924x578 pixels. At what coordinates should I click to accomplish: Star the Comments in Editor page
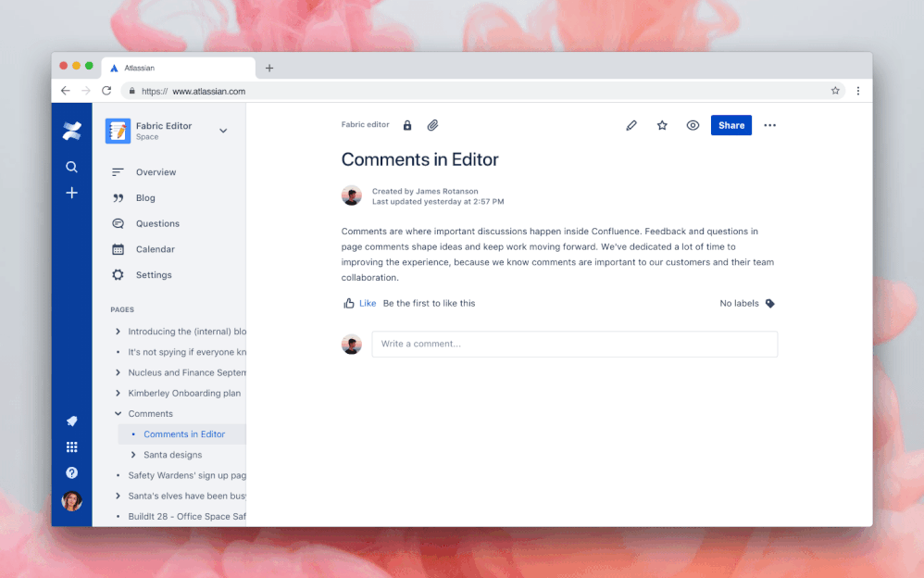tap(662, 124)
